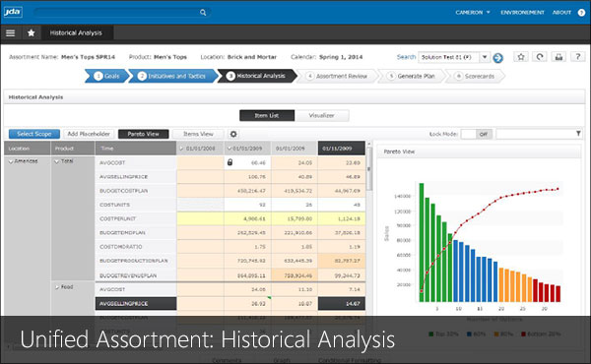This screenshot has height=364, width=591.
Task: Collapse the first 01/01/2009 column chevron
Action: 230,149
